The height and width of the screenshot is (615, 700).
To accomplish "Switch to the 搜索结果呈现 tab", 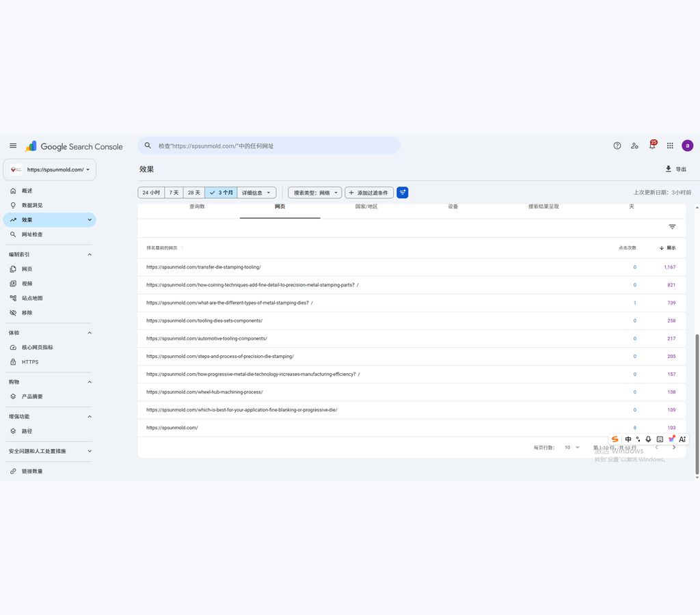I will pos(543,207).
